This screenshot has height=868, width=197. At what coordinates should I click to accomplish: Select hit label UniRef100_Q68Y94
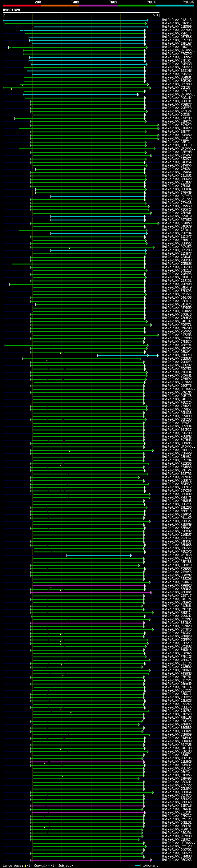(177, 345)
